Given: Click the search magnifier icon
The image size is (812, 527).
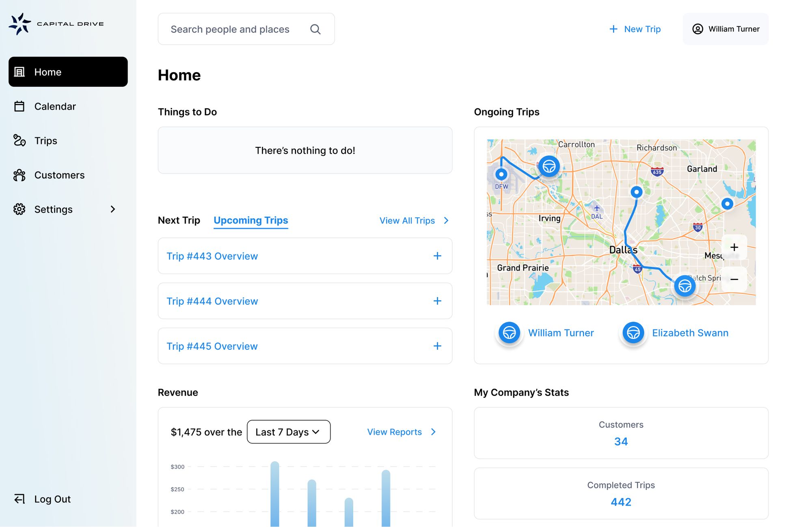Looking at the screenshot, I should pyautogui.click(x=315, y=29).
